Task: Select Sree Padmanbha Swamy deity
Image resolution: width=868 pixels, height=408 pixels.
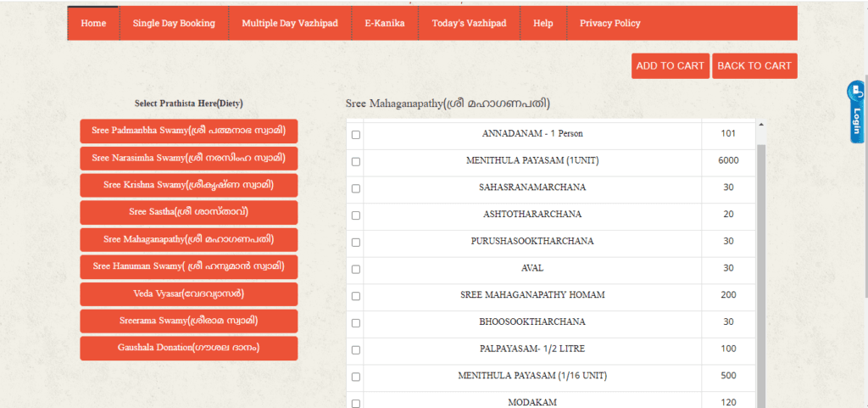Action: (x=189, y=131)
